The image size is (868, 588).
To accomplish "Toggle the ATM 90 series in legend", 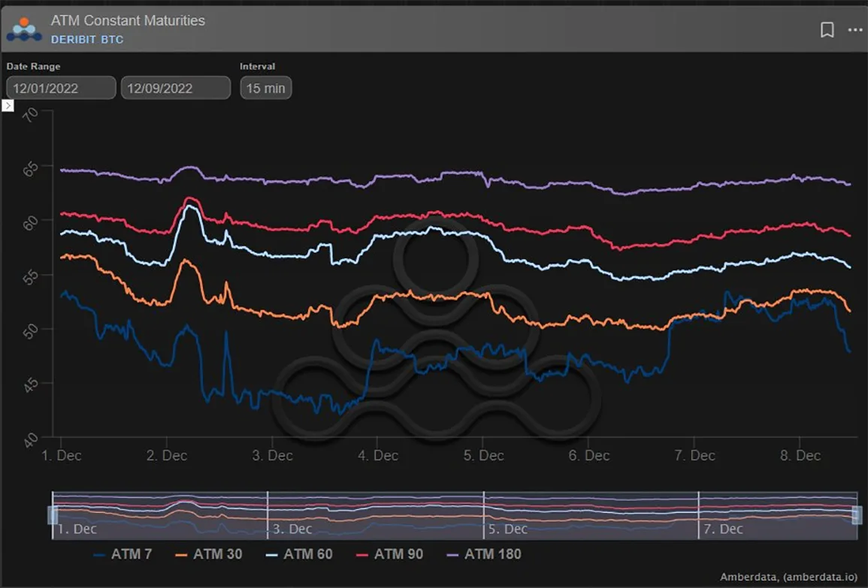I will (390, 554).
